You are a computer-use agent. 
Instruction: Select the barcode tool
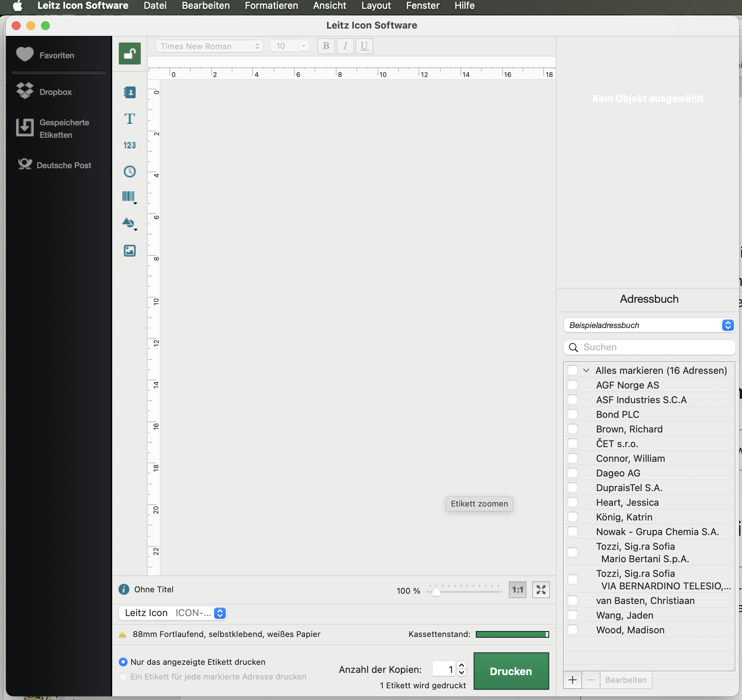click(129, 196)
